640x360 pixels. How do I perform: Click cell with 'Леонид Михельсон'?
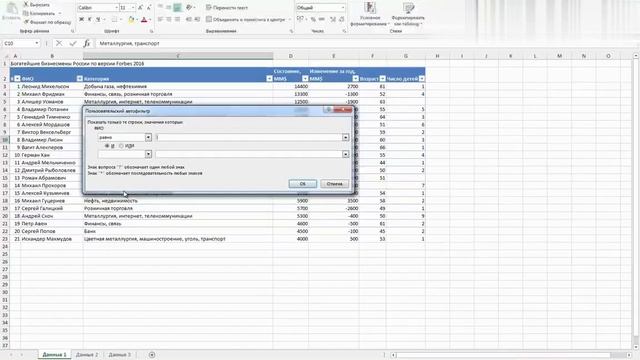52,87
